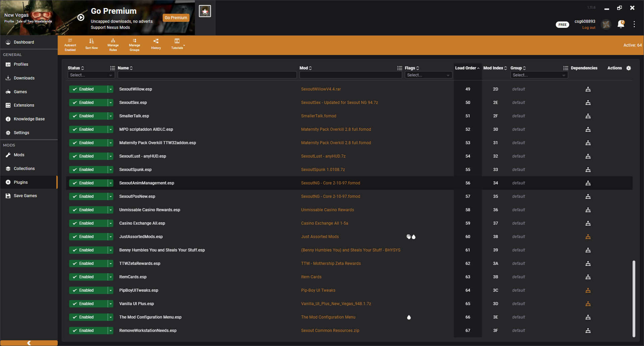Screen dimensions: 644x346
Task: Open the History tool
Action: (156, 44)
